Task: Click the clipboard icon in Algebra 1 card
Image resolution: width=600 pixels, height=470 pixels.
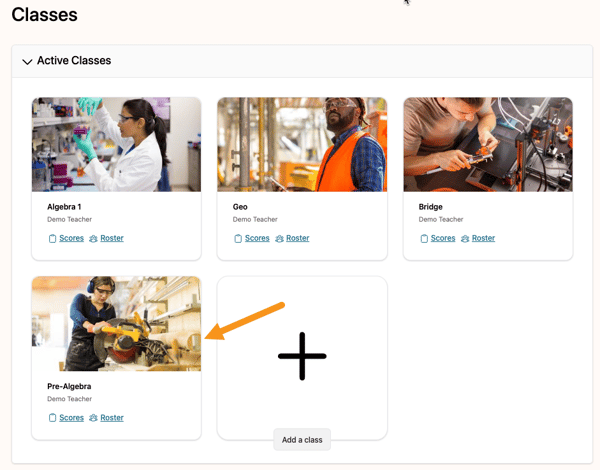Action: pyautogui.click(x=52, y=239)
